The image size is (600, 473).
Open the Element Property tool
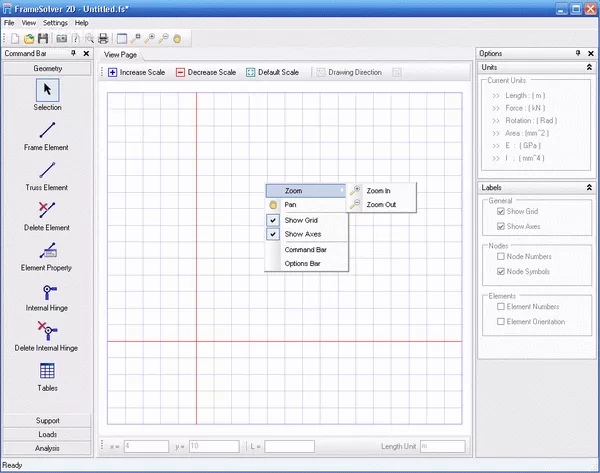point(47,256)
